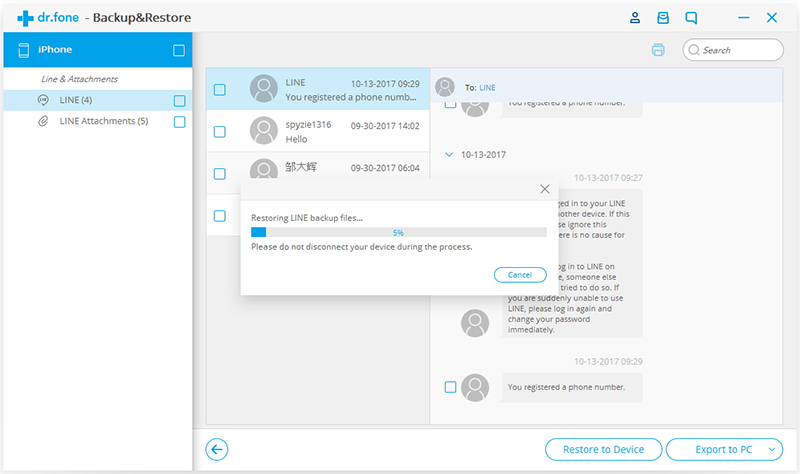800x474 pixels.
Task: Click Restore to Device button
Action: tap(604, 450)
